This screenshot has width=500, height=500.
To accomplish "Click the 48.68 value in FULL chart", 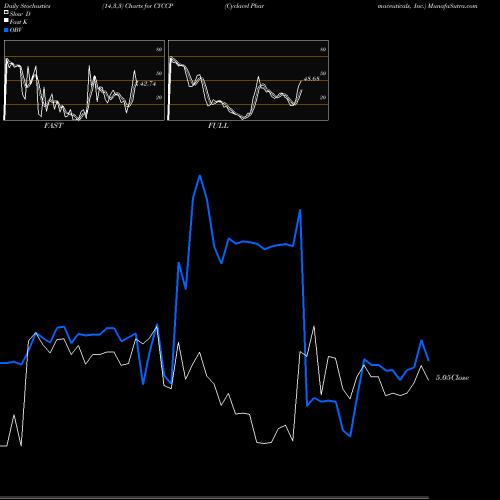I will 312,79.
